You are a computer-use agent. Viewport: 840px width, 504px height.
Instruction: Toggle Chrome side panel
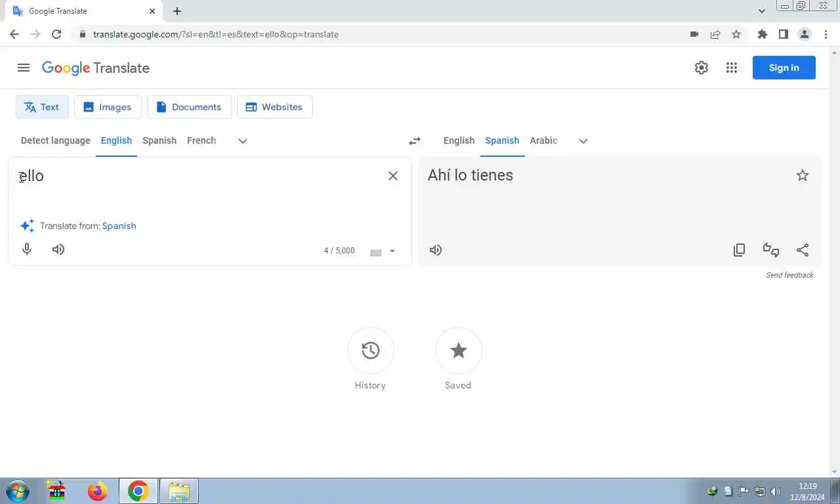click(783, 34)
